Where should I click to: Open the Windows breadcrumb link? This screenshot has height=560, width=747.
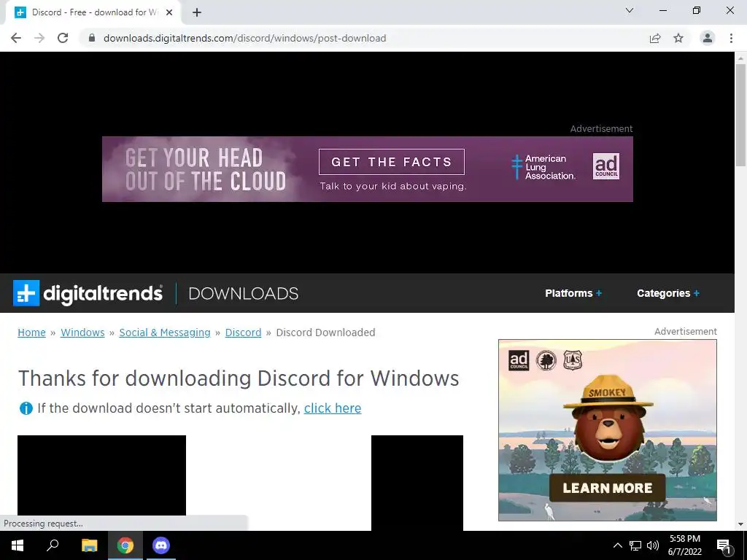82,332
